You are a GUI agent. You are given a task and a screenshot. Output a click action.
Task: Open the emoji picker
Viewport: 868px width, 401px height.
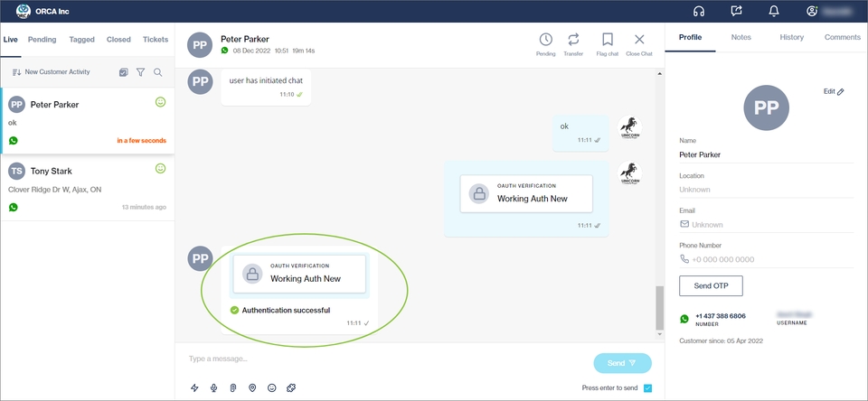pos(271,387)
